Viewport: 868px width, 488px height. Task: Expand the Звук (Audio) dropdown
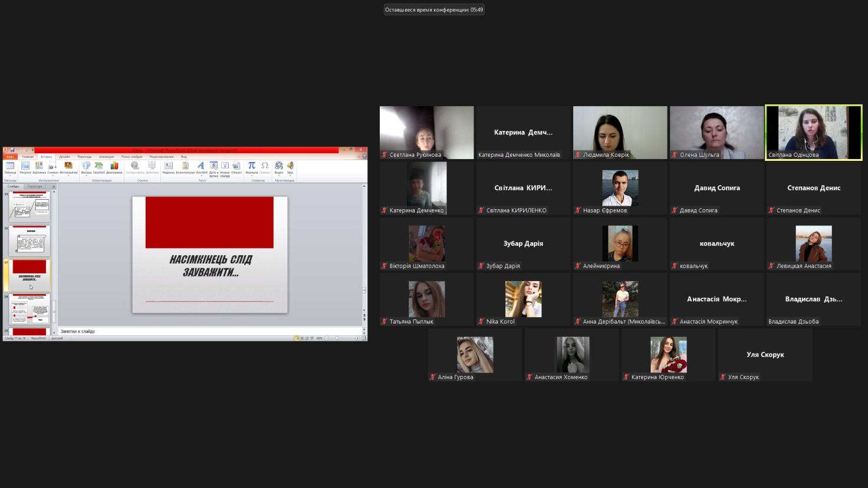(x=290, y=175)
